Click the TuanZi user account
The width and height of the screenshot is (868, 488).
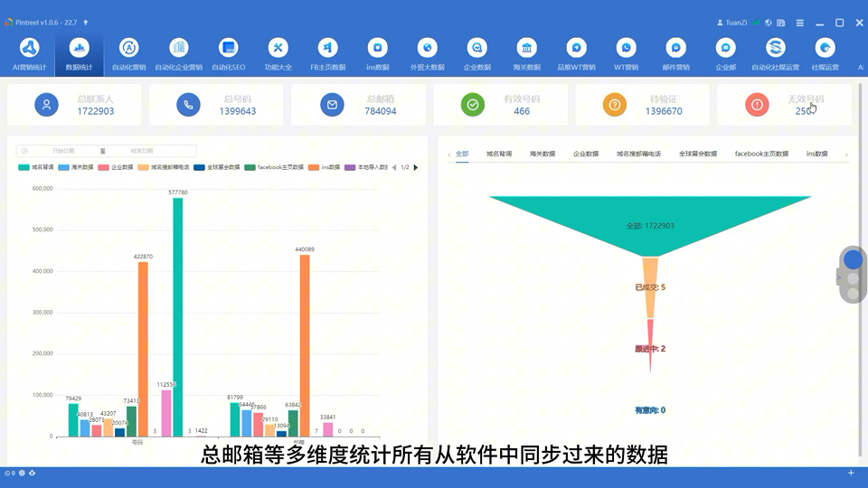pos(731,23)
